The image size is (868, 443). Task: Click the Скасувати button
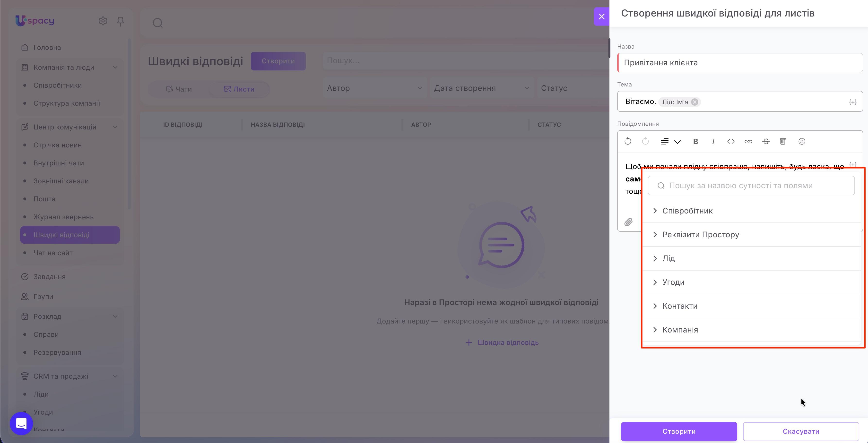[801, 432]
